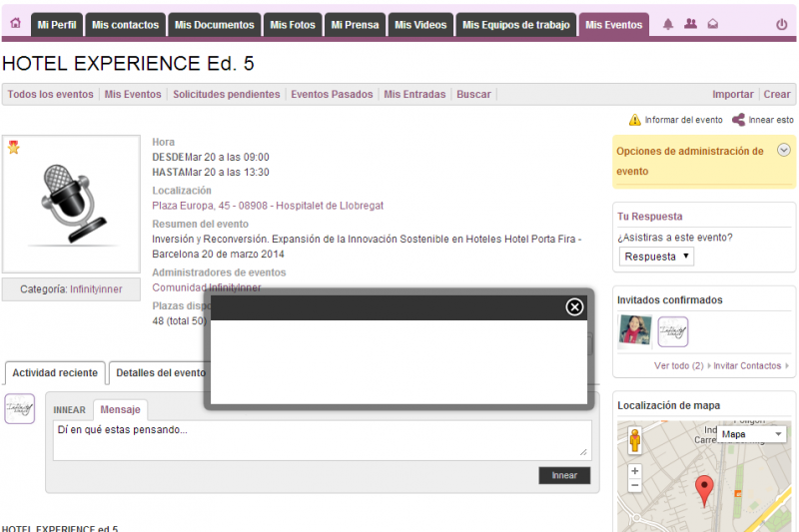Image resolution: width=799 pixels, height=532 pixels.
Task: Open Infinityinner category link
Action: pos(96,289)
